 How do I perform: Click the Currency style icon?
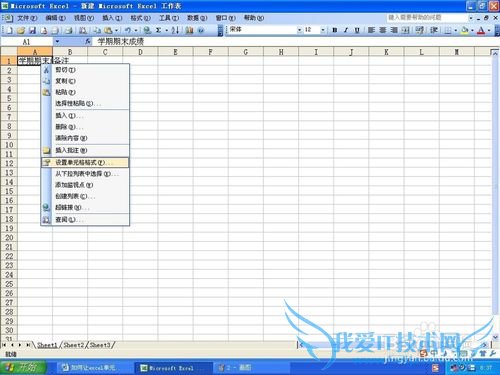tap(420, 30)
